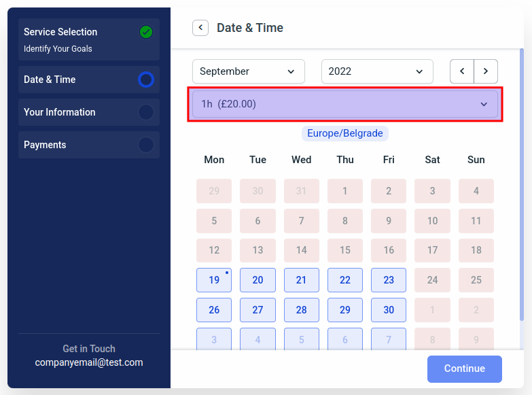
Task: Go to previous month using left chevron
Action: [462, 71]
